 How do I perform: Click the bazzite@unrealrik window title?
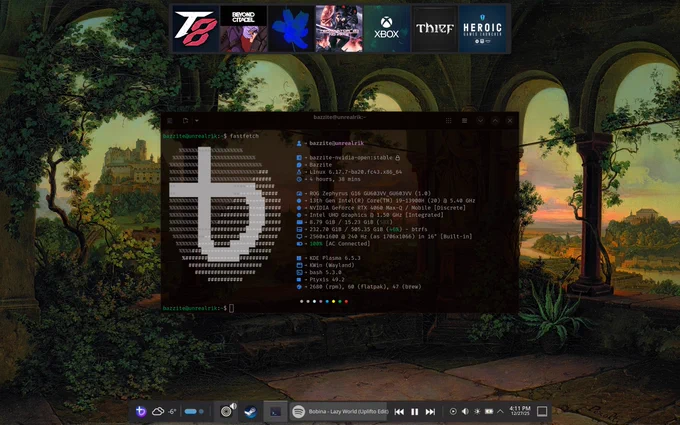coord(340,117)
